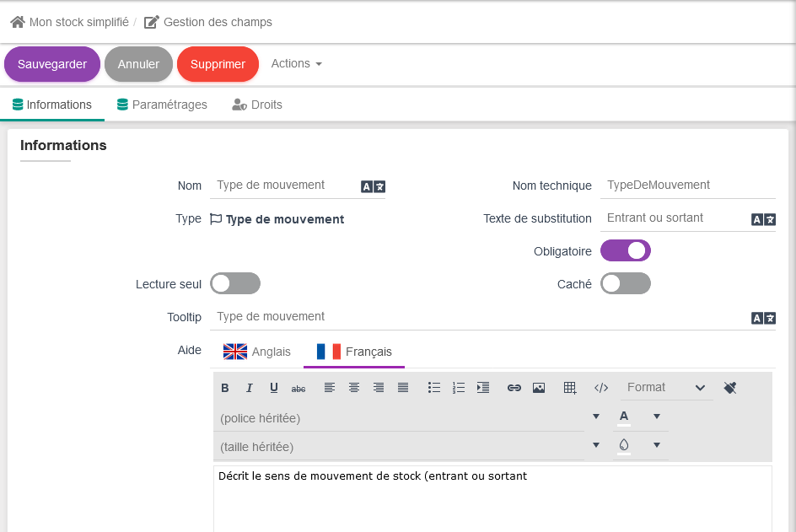
Task: Click the italic formatting icon
Action: tap(250, 388)
